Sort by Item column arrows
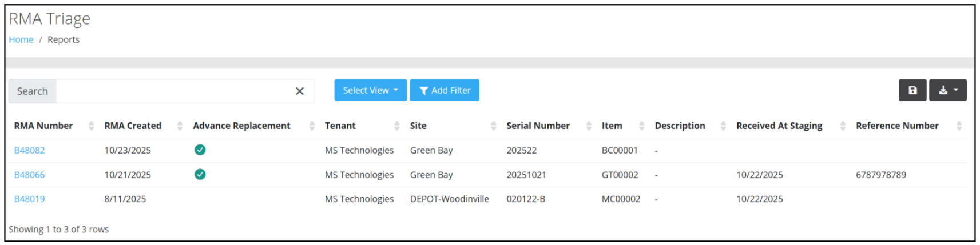980x245 pixels. pyautogui.click(x=642, y=126)
